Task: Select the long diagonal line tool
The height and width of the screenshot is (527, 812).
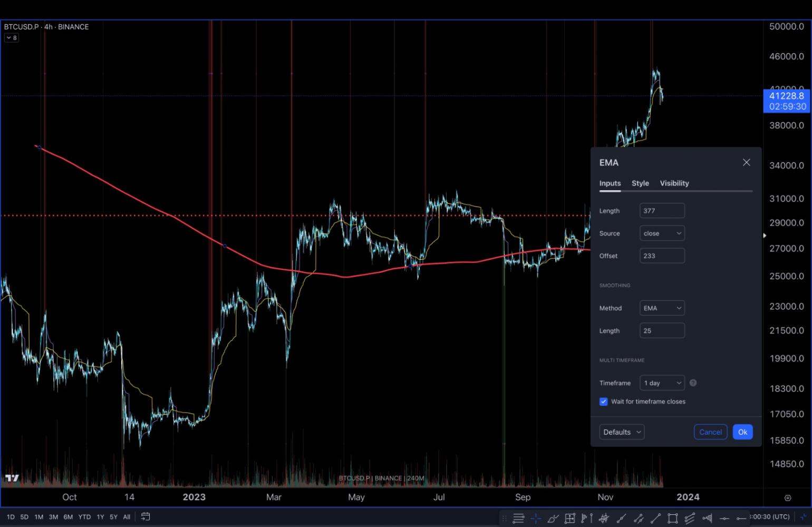Action: [655, 519]
